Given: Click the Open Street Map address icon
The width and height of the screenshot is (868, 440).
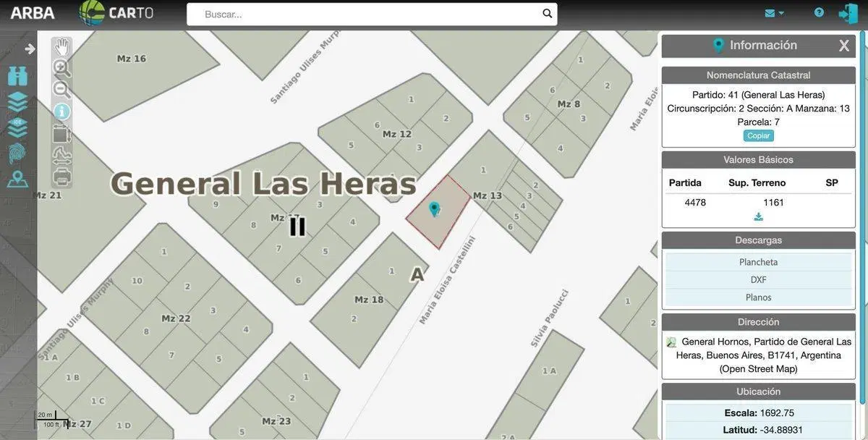Looking at the screenshot, I should pyautogui.click(x=671, y=342).
